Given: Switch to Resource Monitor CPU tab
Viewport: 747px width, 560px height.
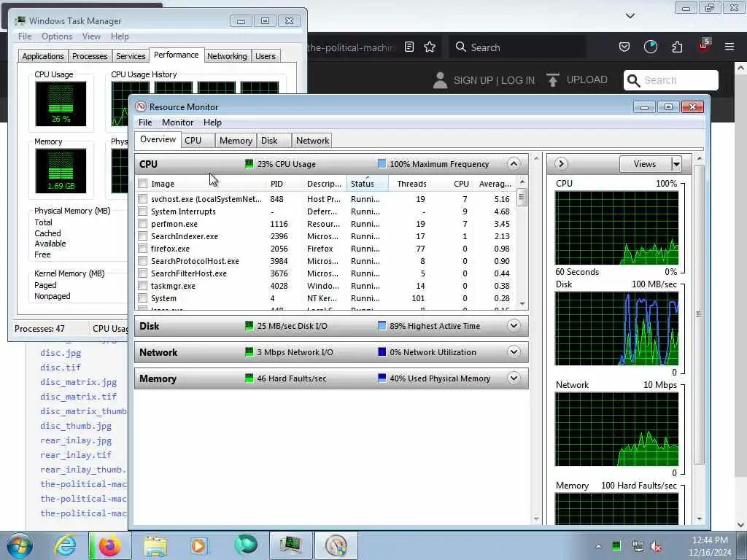Looking at the screenshot, I should (x=198, y=141).
